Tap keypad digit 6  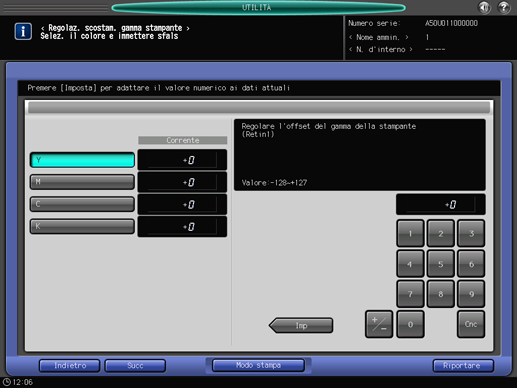pyautogui.click(x=471, y=264)
